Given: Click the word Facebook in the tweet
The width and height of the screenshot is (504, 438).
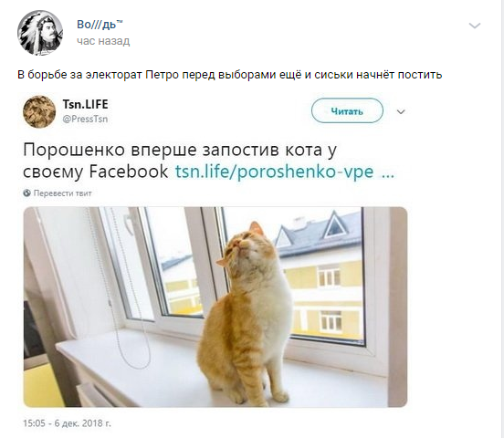Looking at the screenshot, I should pyautogui.click(x=128, y=172).
